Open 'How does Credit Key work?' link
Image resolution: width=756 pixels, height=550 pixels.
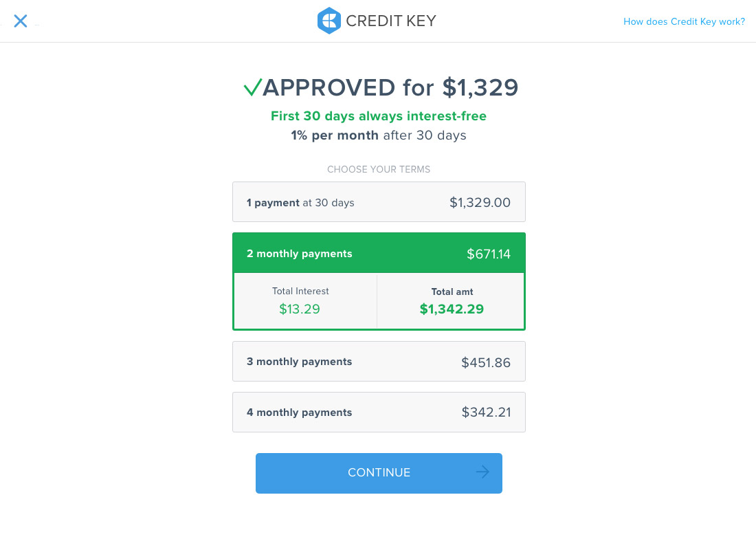tap(684, 22)
